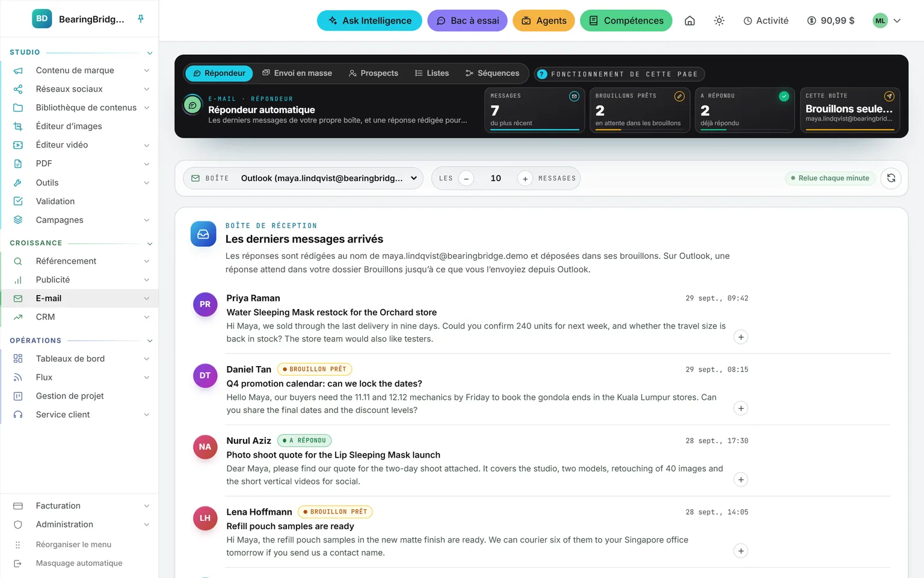Pin the BearingBridge workspace sidebar
Screen dimensions: 924x578
point(141,19)
